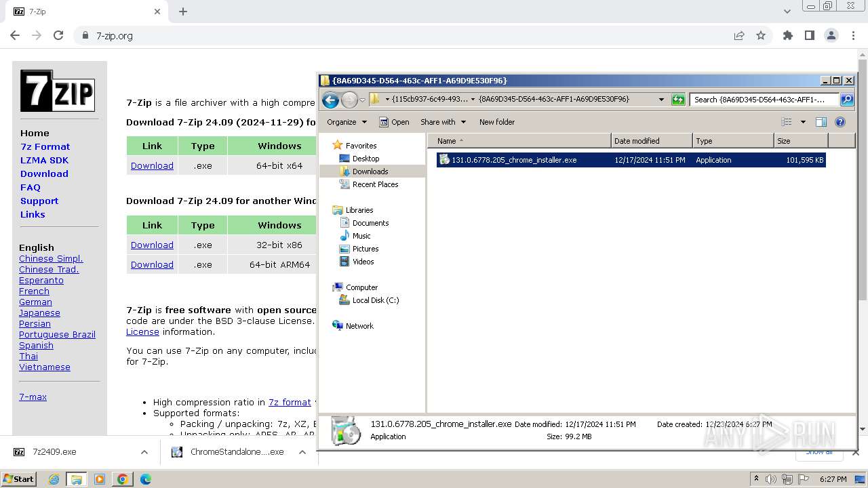Open Chrome three-dot menu

(853, 35)
